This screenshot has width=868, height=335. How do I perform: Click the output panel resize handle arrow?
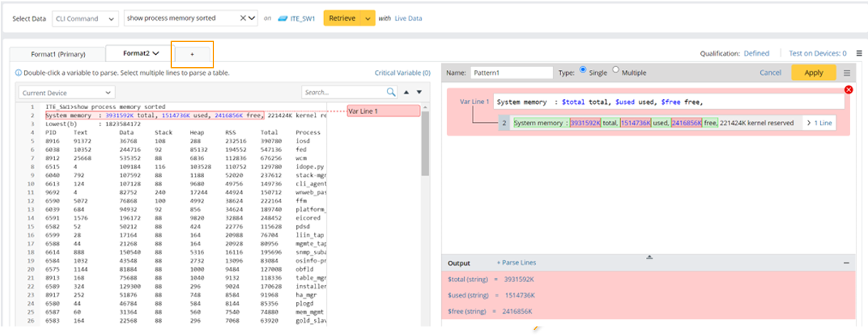[x=649, y=257]
